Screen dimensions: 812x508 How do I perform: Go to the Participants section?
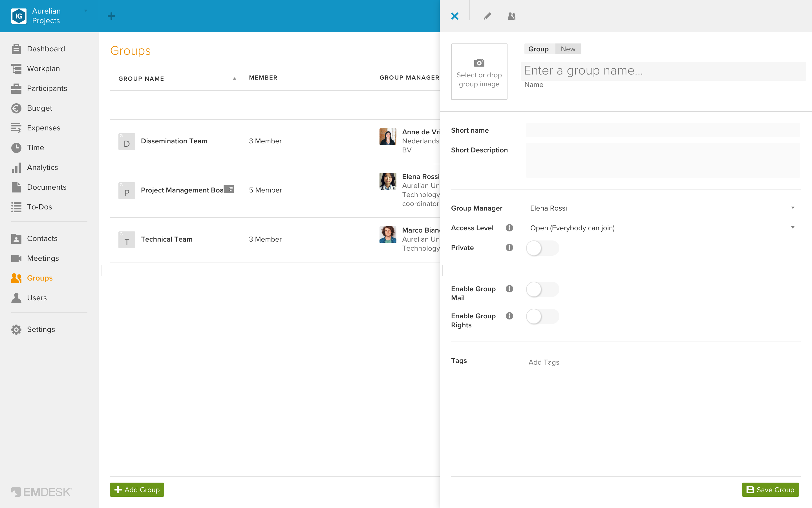39,89
